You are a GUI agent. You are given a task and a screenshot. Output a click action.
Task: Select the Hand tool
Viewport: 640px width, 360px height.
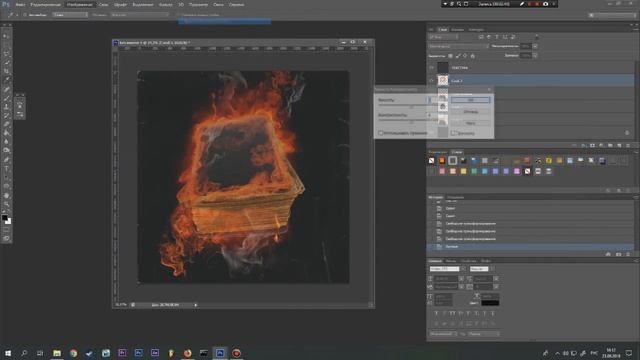7,196
